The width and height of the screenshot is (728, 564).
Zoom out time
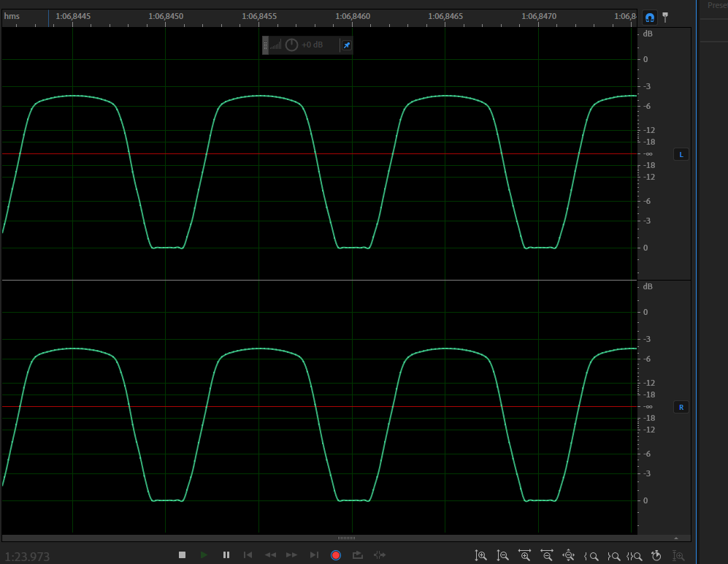tap(547, 556)
